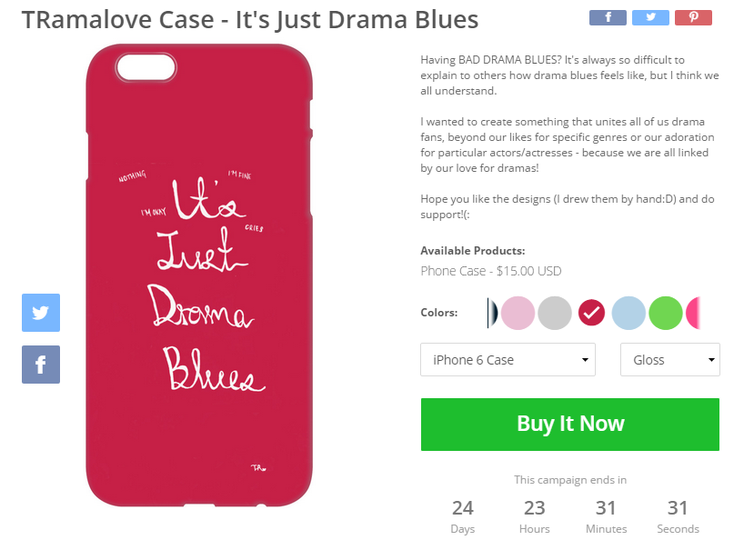The image size is (744, 560).
Task: Click the red phone case product image
Action: coord(199,275)
